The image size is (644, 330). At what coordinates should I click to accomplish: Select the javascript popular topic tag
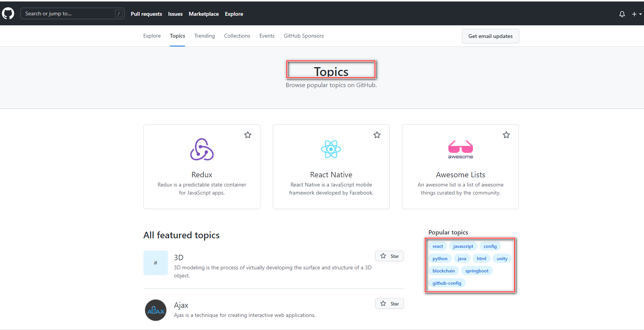tap(463, 246)
